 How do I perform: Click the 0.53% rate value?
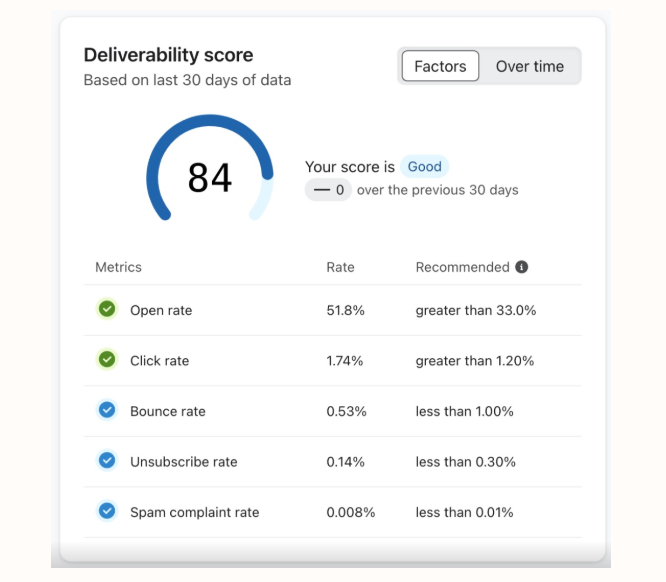point(346,412)
